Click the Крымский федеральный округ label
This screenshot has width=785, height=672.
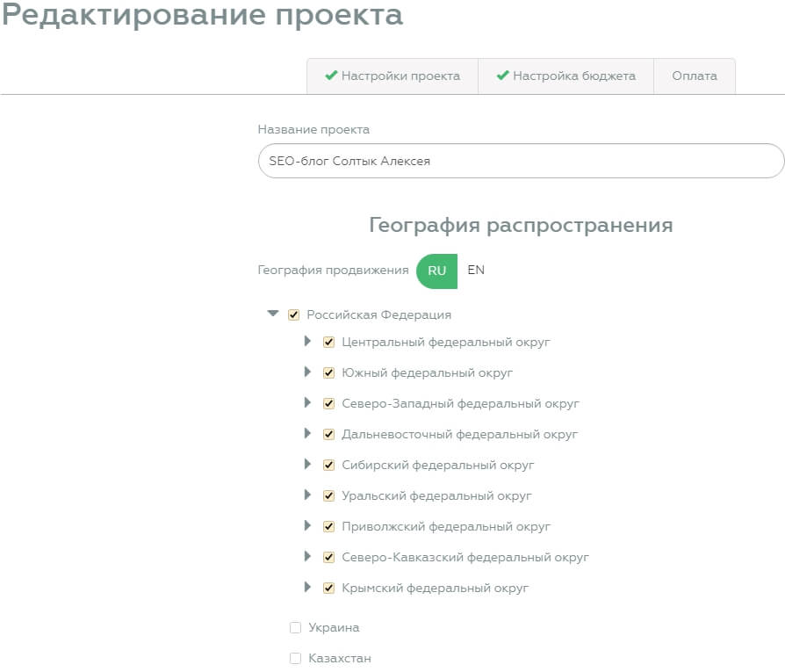point(435,588)
